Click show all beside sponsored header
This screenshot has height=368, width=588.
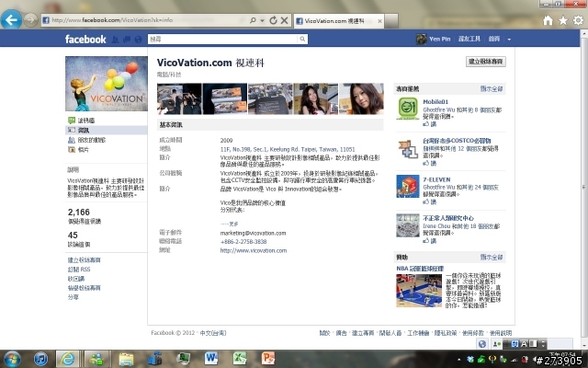(x=492, y=258)
